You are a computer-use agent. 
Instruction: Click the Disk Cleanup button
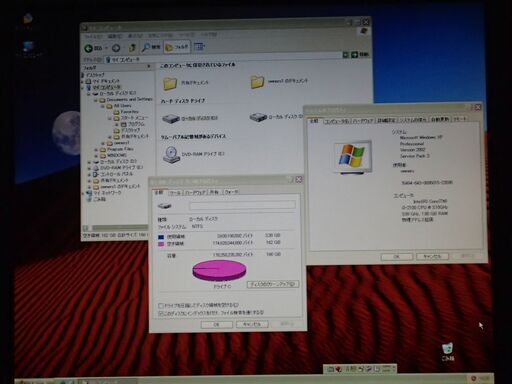click(273, 284)
